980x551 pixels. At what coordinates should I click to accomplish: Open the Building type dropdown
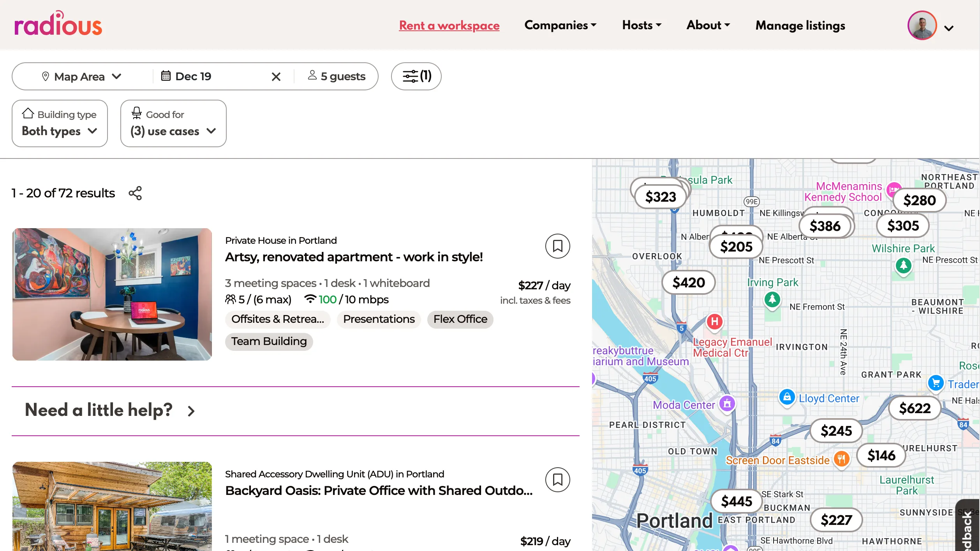click(x=60, y=123)
